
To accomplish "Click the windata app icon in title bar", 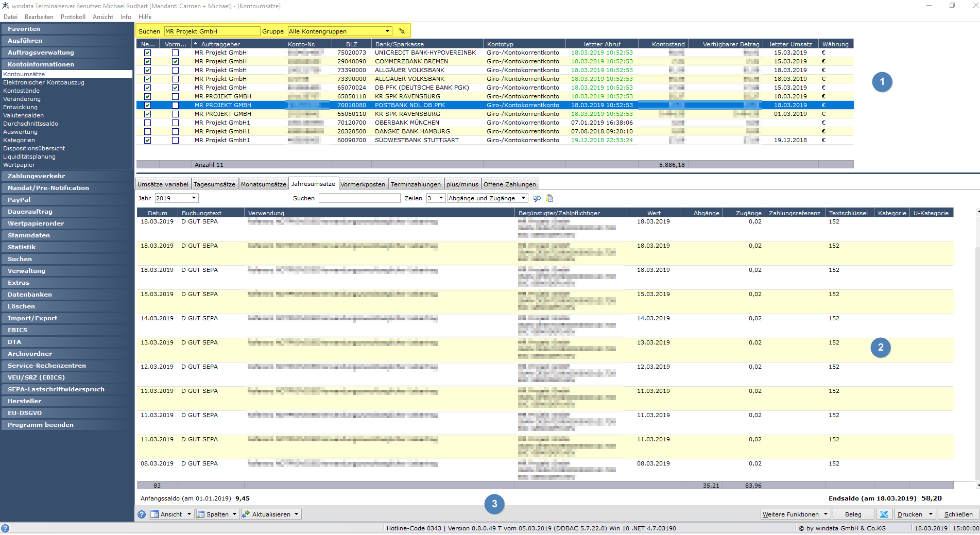I will [x=5, y=6].
